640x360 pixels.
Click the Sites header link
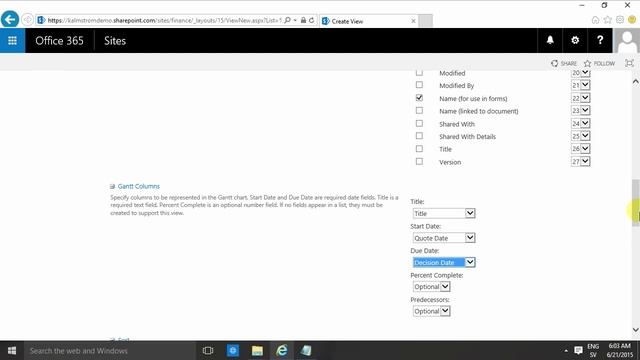pos(115,40)
